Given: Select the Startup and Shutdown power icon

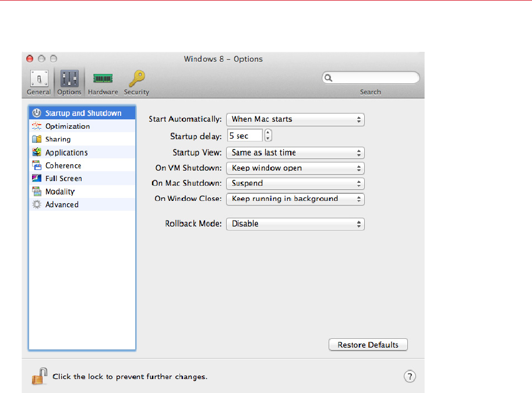Looking at the screenshot, I should tap(37, 113).
